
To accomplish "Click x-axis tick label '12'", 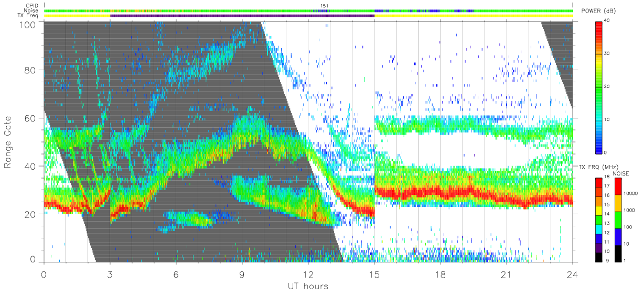I will (308, 274).
